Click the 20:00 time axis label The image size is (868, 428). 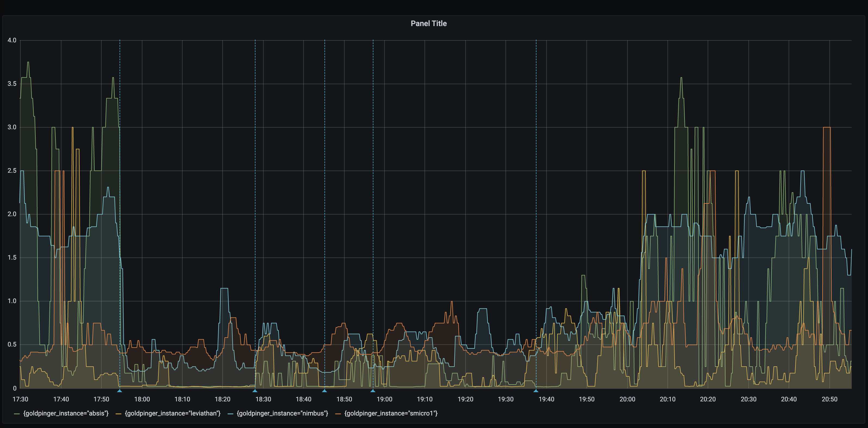click(627, 399)
